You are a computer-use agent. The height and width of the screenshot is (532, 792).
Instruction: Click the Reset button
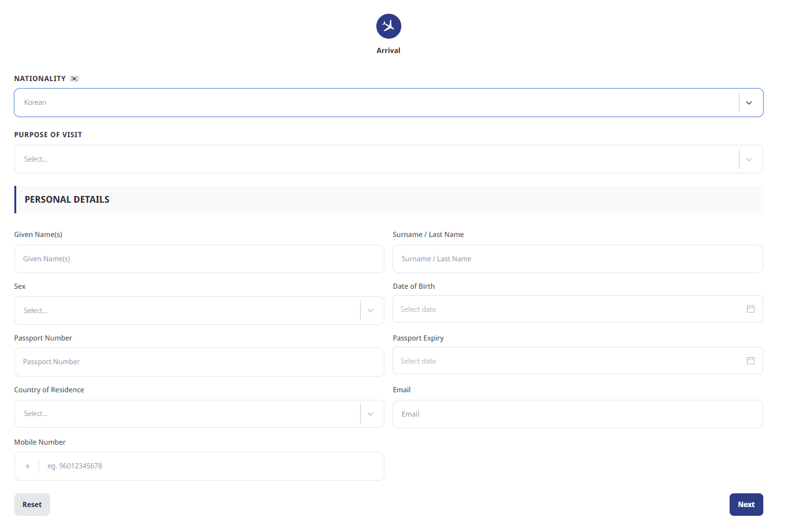click(x=32, y=505)
